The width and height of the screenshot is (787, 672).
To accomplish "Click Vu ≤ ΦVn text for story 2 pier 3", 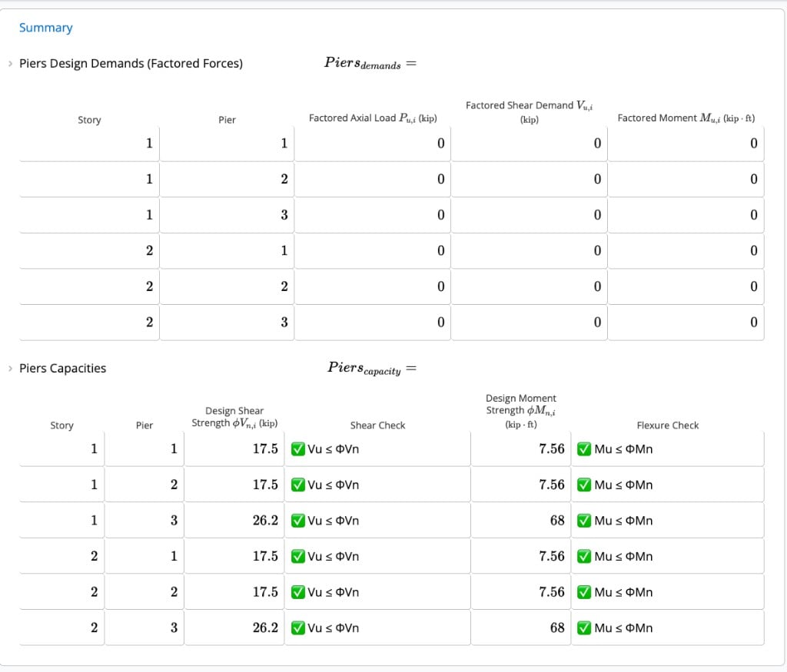I will click(334, 628).
